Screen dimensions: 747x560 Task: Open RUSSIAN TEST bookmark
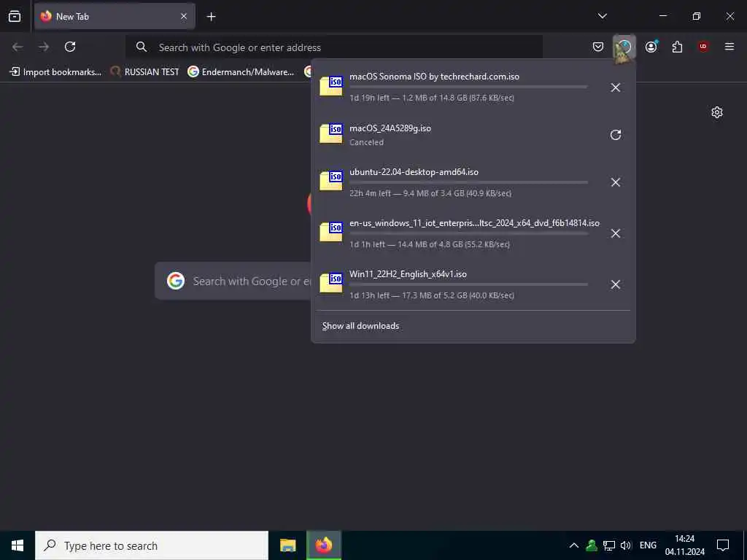coord(145,72)
